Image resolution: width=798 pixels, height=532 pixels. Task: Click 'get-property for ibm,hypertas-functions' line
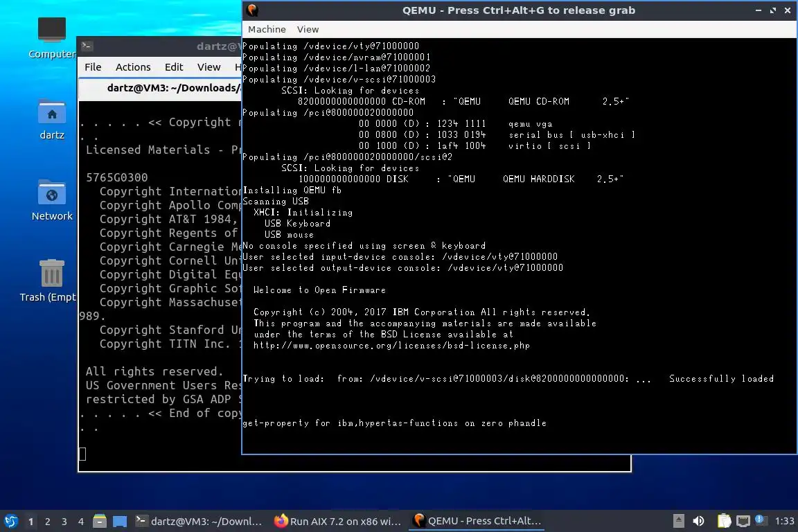click(x=394, y=423)
